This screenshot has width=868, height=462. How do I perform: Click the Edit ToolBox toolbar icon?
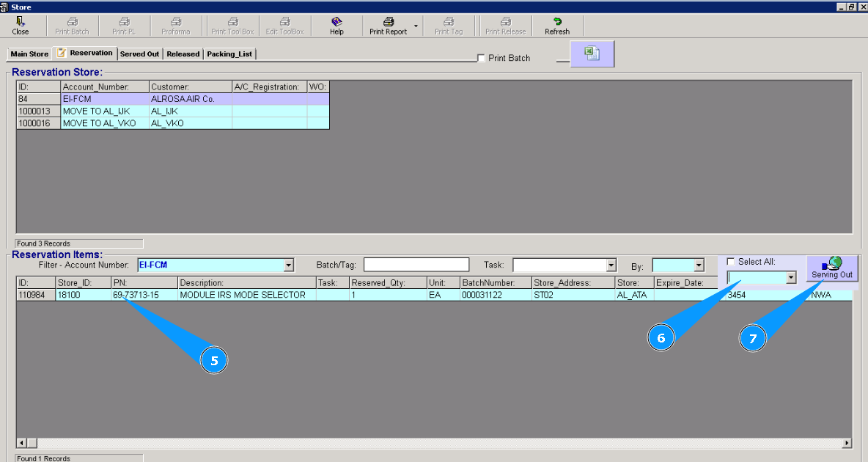point(284,26)
